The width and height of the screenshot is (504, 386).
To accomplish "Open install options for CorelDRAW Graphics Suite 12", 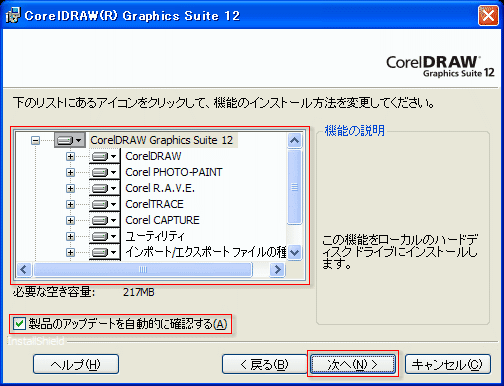I will [70, 140].
